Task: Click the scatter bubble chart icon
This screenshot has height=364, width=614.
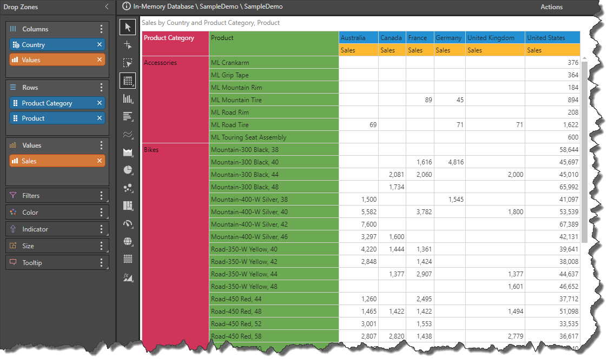Action: click(128, 188)
